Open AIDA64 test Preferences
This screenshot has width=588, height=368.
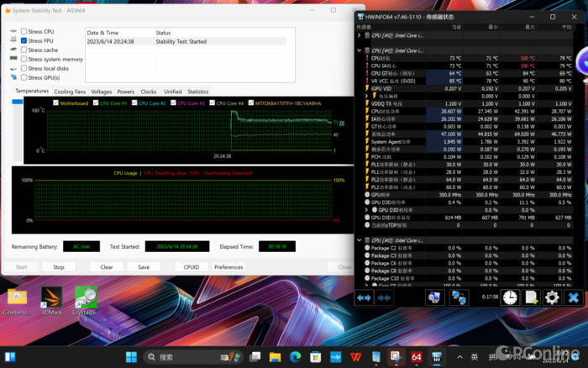[x=228, y=267]
